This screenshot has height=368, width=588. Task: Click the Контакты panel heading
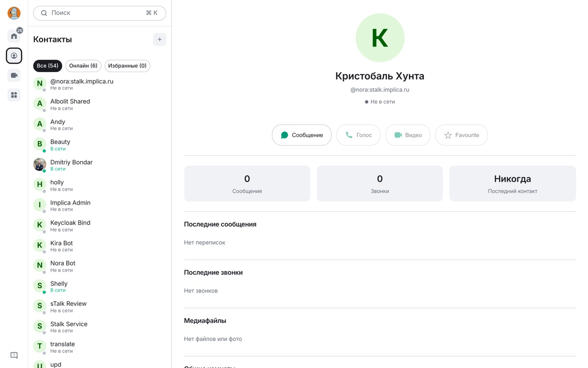[52, 39]
